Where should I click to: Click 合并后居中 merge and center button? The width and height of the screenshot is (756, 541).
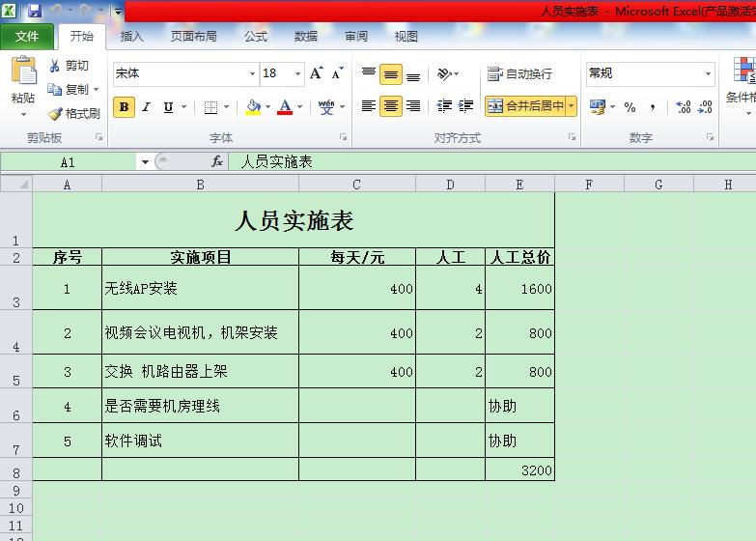point(525,106)
